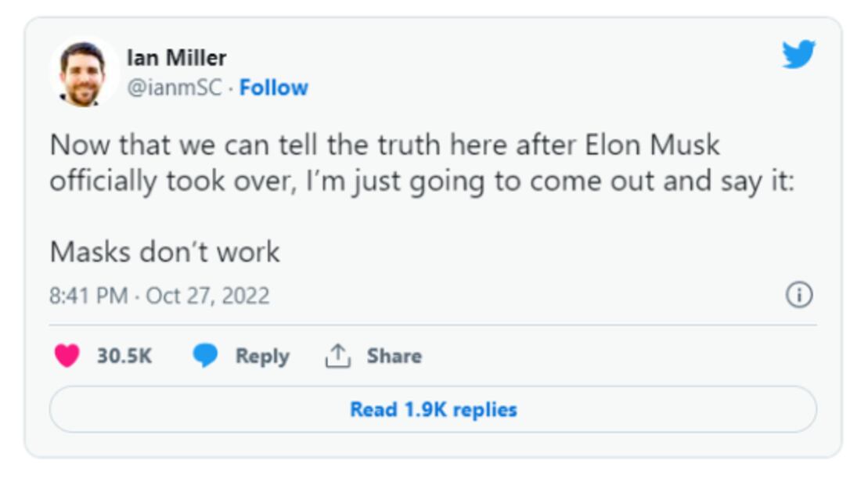Like the tweet with the heart icon
Viewport: 868px width, 485px height.
[67, 356]
